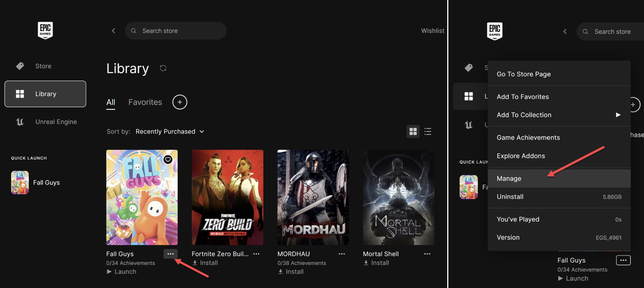Select Go To Store Page menu item
644x288 pixels.
click(559, 74)
